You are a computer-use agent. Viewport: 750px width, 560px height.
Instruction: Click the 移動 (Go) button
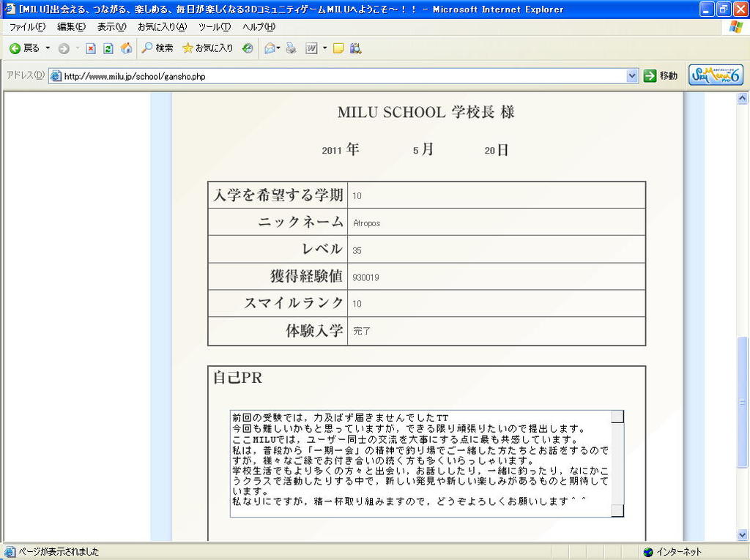pos(660,76)
